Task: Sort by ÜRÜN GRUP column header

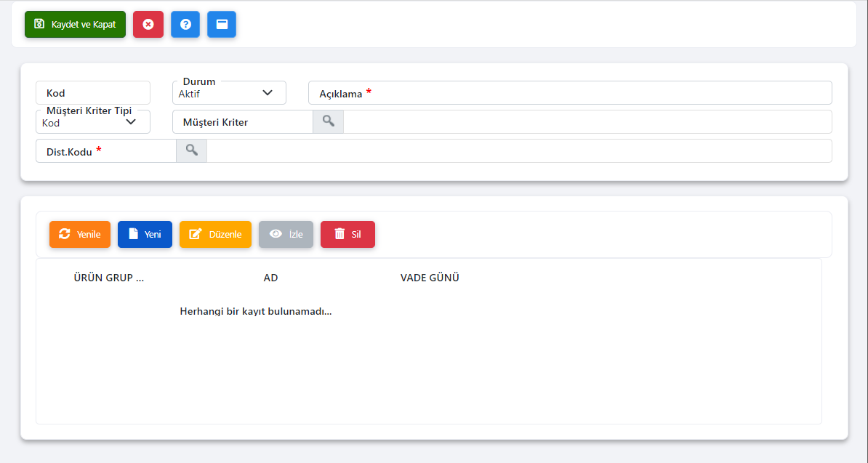Action: pos(109,278)
